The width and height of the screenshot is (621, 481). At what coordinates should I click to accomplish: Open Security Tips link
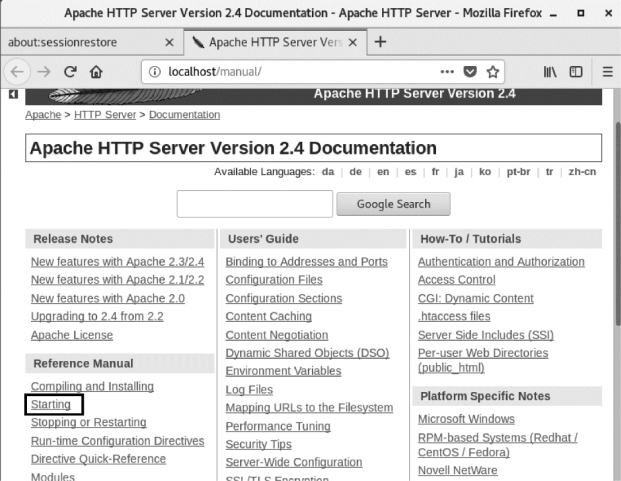(x=259, y=444)
